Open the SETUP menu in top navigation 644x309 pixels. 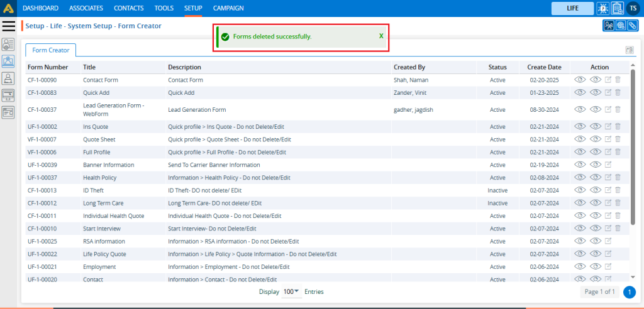193,8
